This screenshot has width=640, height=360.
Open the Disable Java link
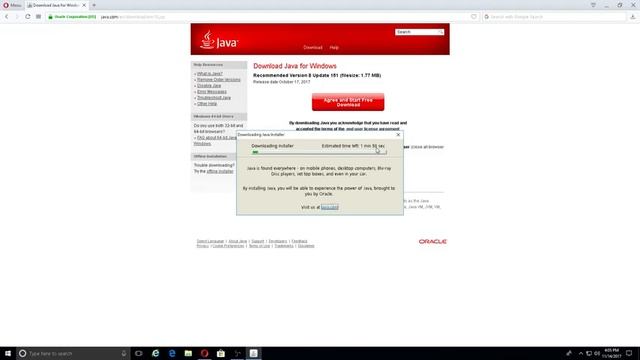pos(209,86)
